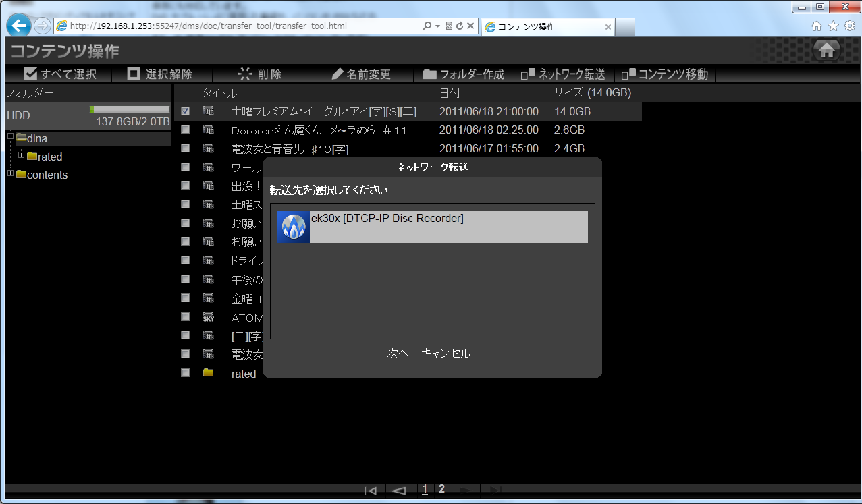Select the HDD storage entry

tap(88, 115)
